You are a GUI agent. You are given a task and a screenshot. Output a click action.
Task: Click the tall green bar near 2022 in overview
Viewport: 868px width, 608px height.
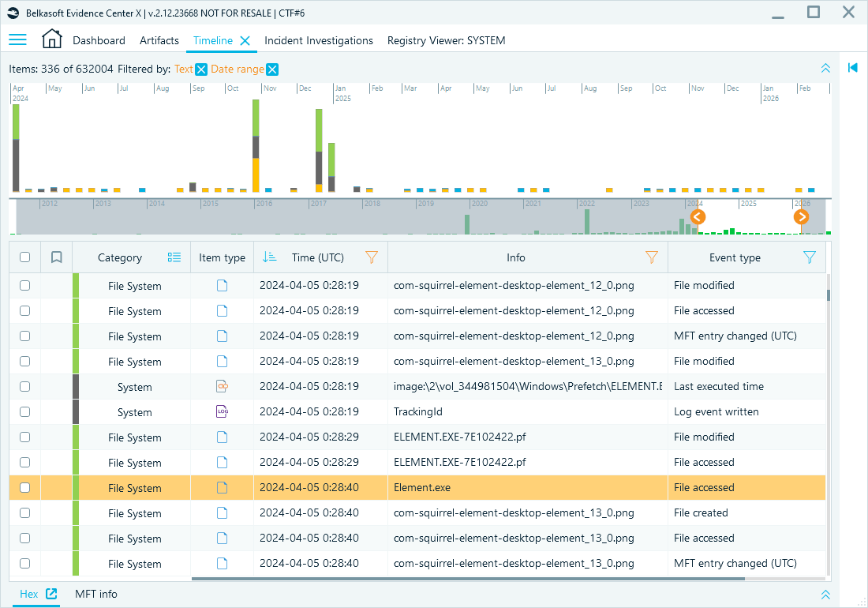(x=587, y=222)
